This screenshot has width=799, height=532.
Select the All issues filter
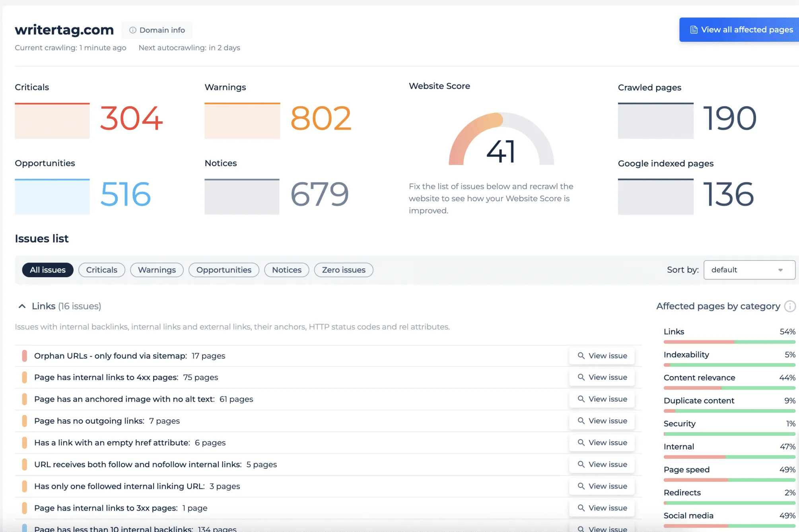(x=48, y=270)
